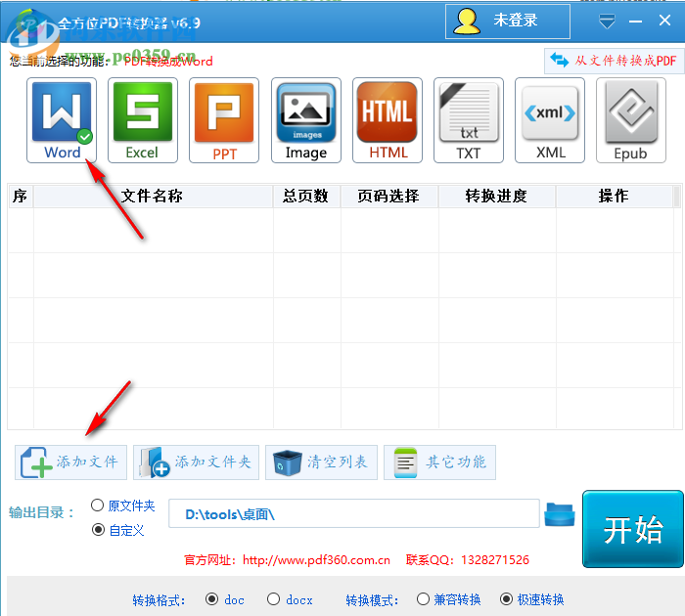Choose the doc format radio button
The image size is (685, 616).
pyautogui.click(x=212, y=599)
